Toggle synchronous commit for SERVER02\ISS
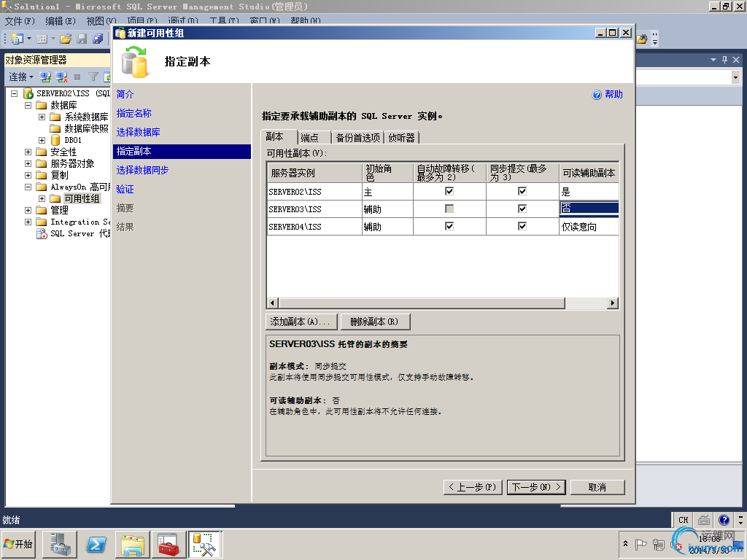This screenshot has height=560, width=747. pos(522,191)
